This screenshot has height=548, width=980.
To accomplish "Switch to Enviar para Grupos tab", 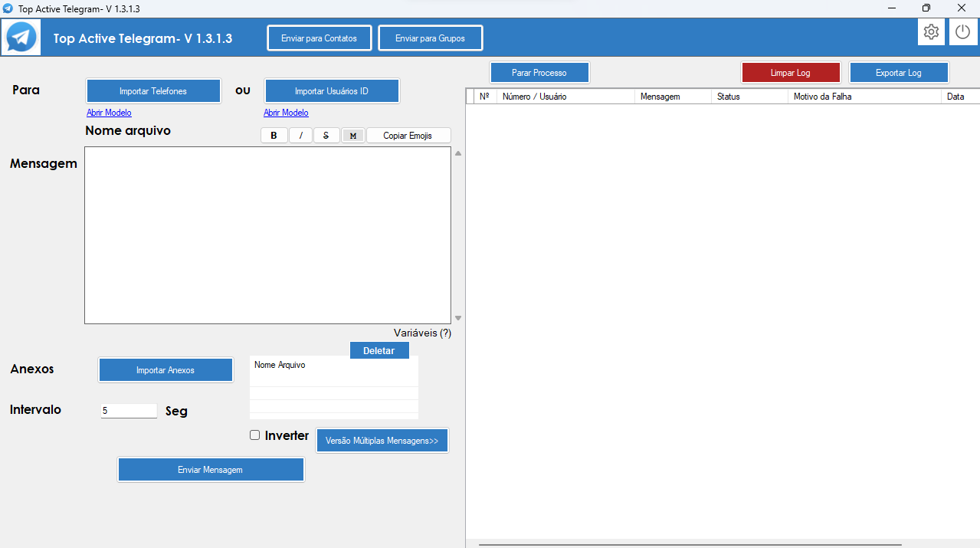I will pos(430,38).
